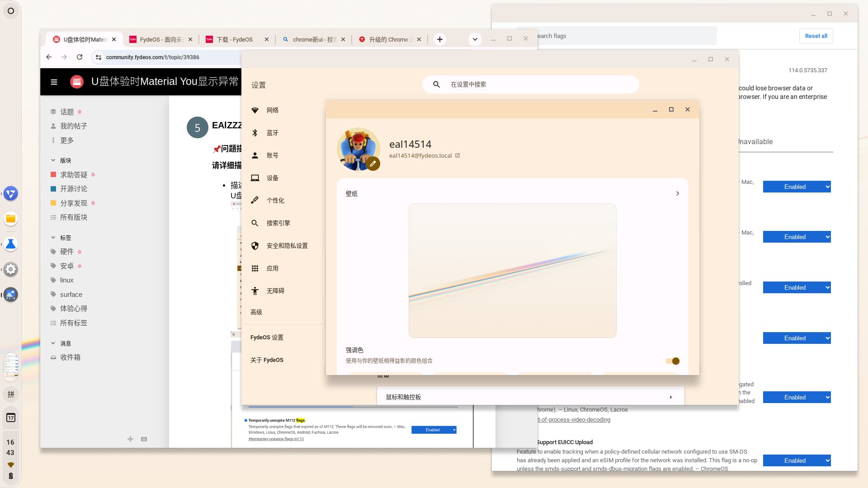Open the keyboard shortcuts icon in the forum sidebar
868x488 pixels.
tap(144, 439)
